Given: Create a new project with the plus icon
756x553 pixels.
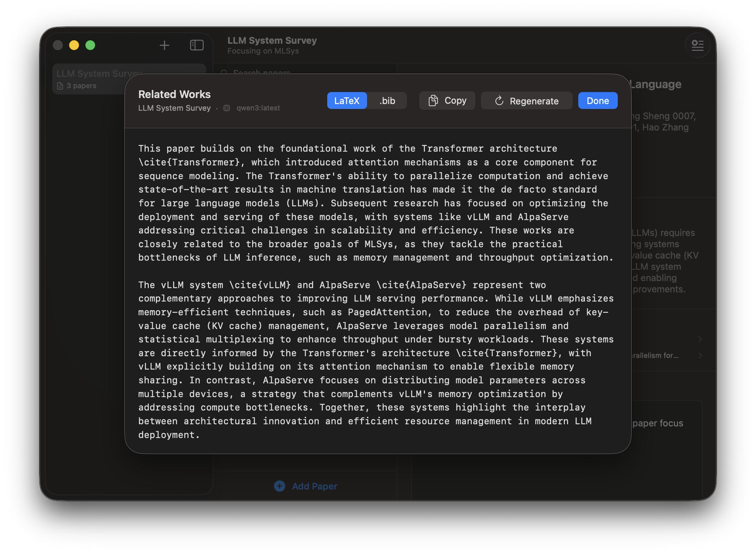Looking at the screenshot, I should click(164, 45).
